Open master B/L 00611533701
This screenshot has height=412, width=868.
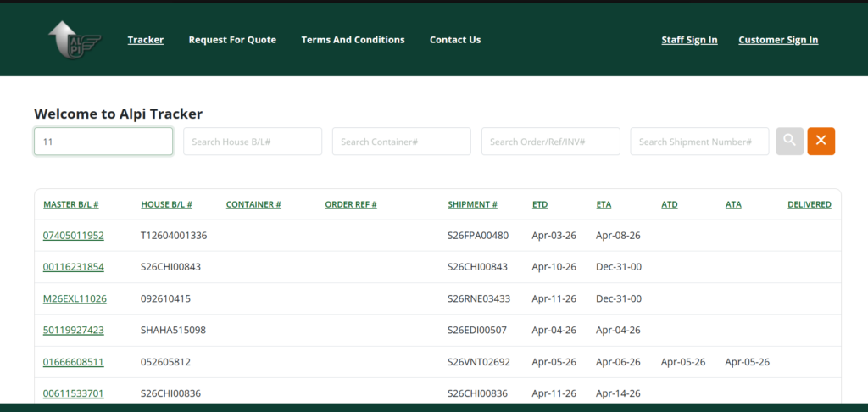coord(74,393)
